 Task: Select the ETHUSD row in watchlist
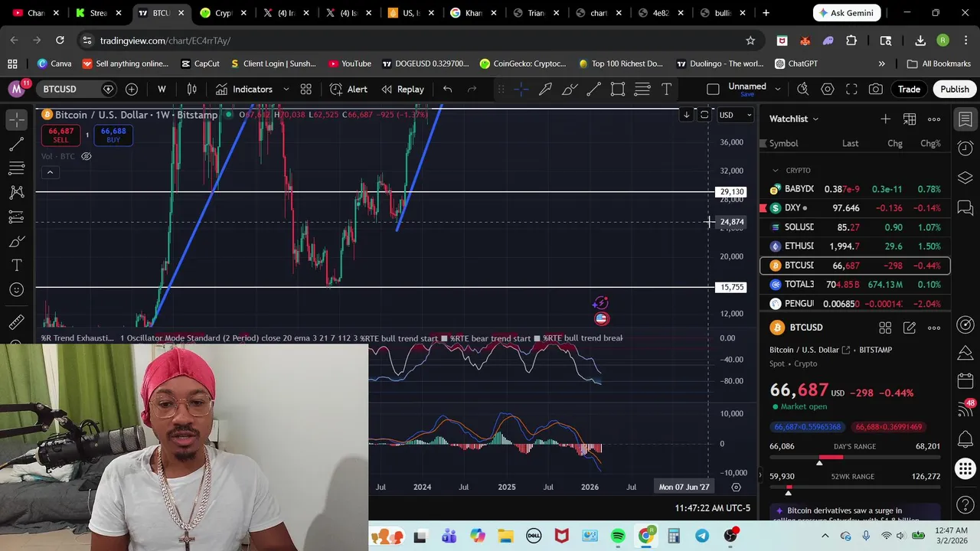(x=855, y=246)
